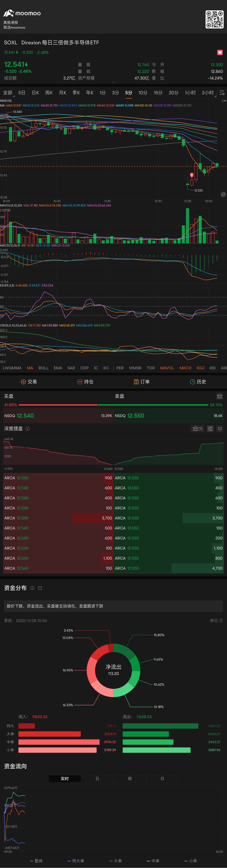The image size is (227, 868).
Task: Switch to the 30分 interval
Action: click(x=173, y=93)
